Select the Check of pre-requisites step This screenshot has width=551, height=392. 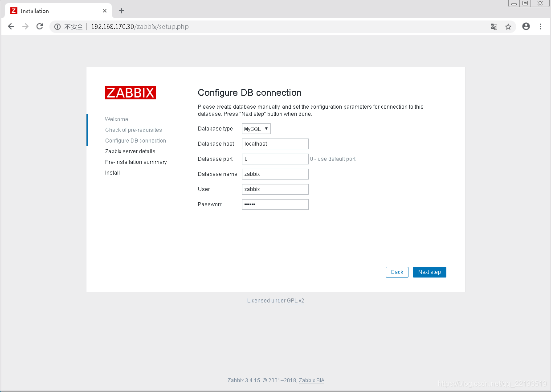(134, 130)
